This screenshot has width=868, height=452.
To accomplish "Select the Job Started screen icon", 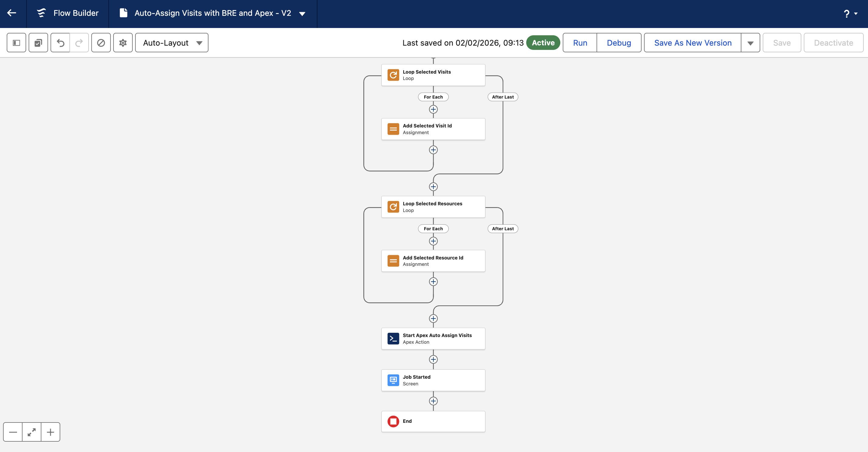I will coord(393,380).
